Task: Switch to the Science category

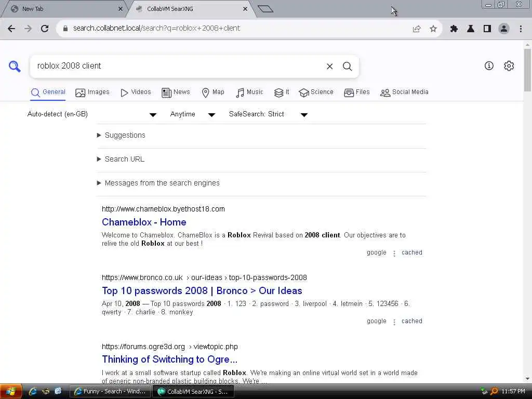Action: point(316,92)
